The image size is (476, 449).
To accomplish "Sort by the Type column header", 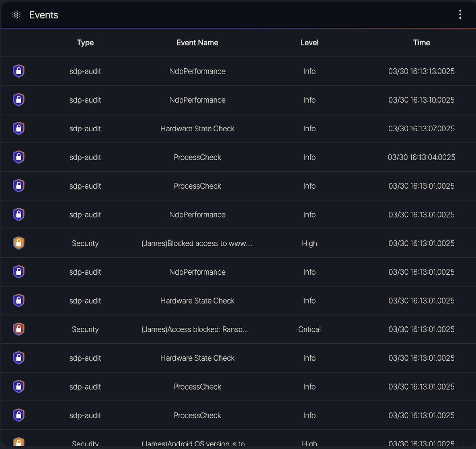I will (85, 43).
